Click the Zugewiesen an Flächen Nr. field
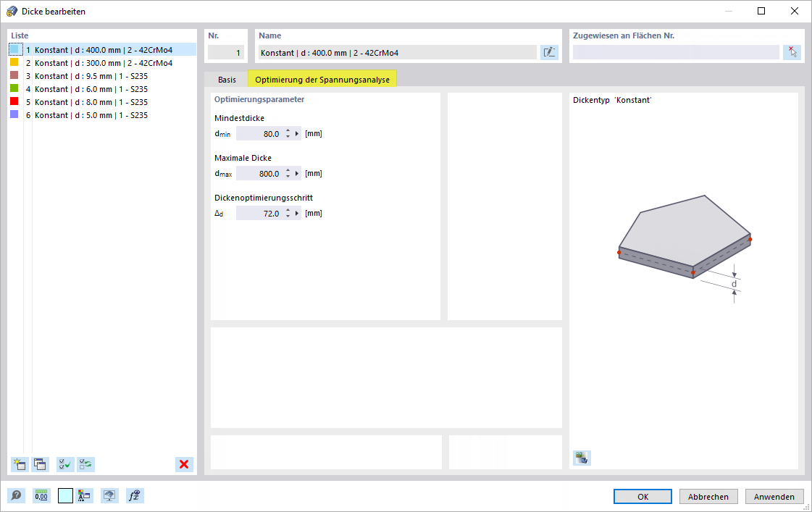The height and width of the screenshot is (512, 812). pyautogui.click(x=676, y=52)
